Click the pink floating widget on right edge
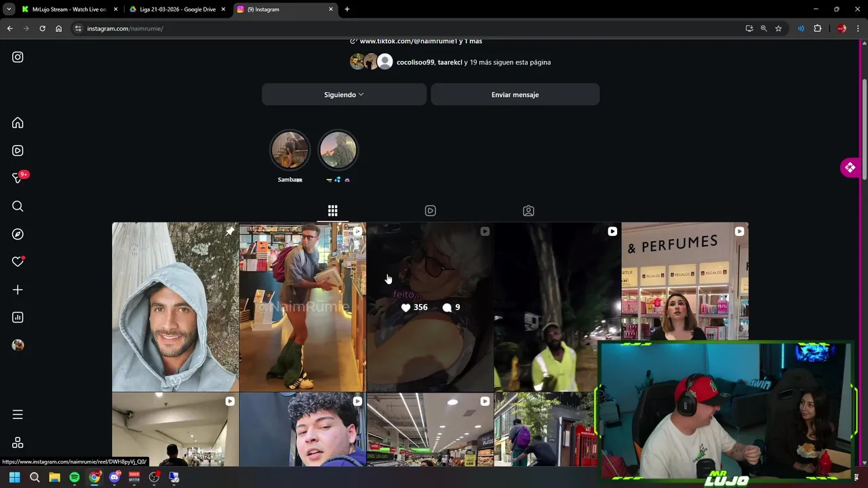Image resolution: width=868 pixels, height=488 pixels. 850,167
